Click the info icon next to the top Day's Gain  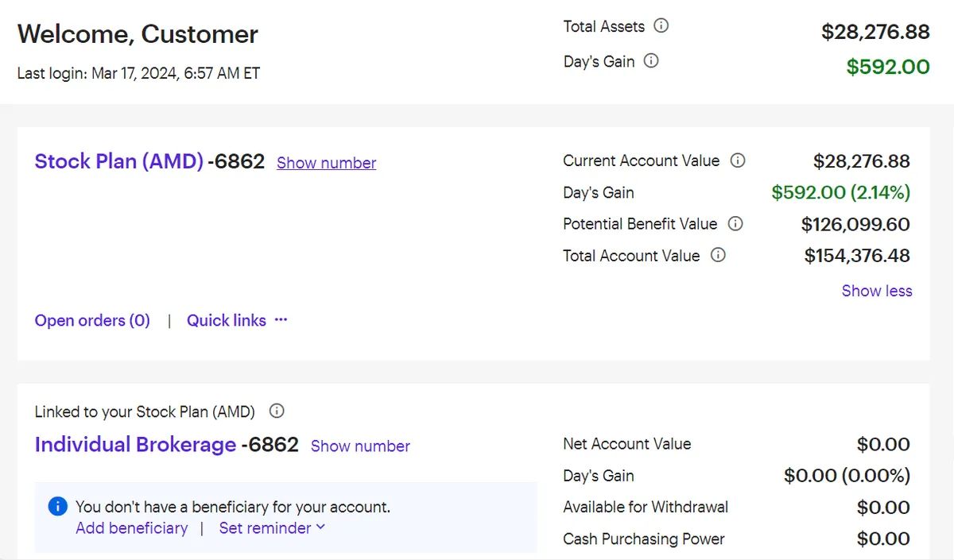(x=651, y=61)
